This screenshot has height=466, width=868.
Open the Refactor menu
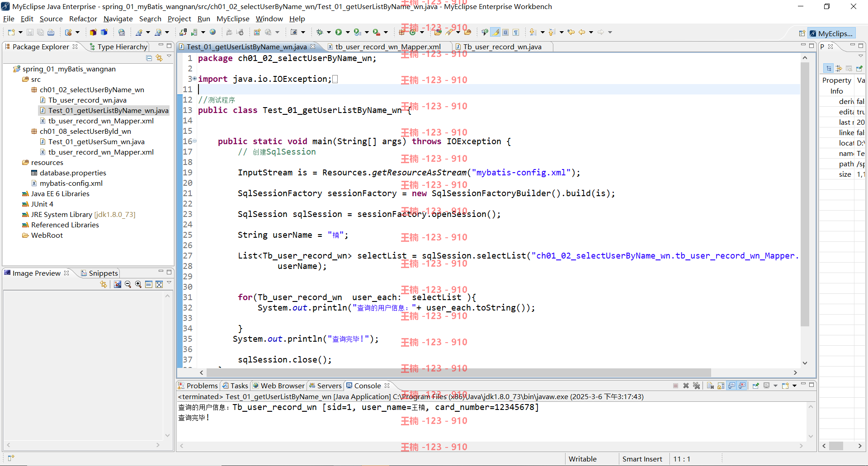(x=83, y=19)
